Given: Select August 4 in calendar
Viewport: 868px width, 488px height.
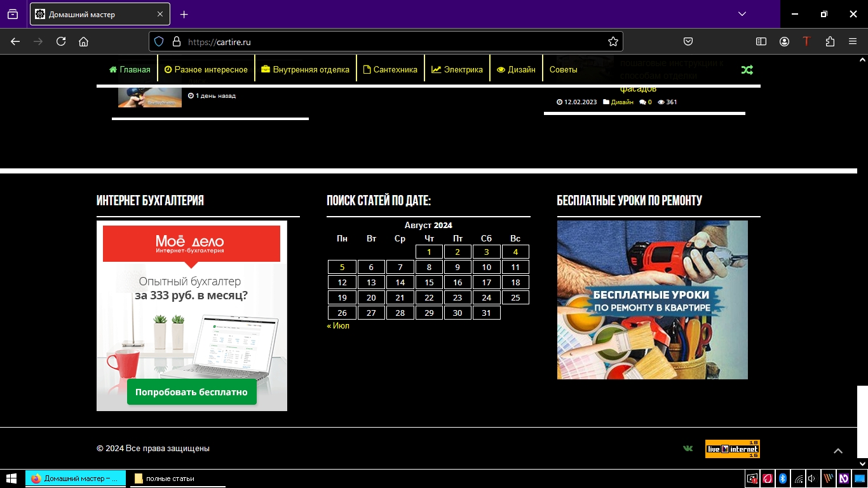Looking at the screenshot, I should (515, 252).
